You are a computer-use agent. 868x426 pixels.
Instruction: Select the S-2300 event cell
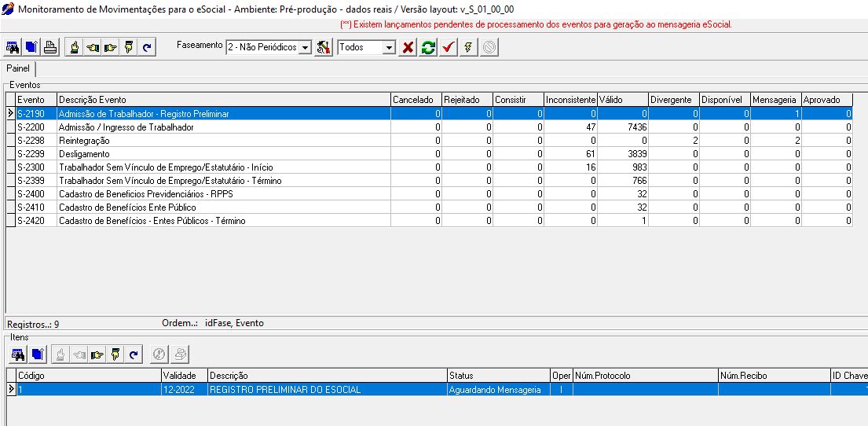[x=36, y=167]
